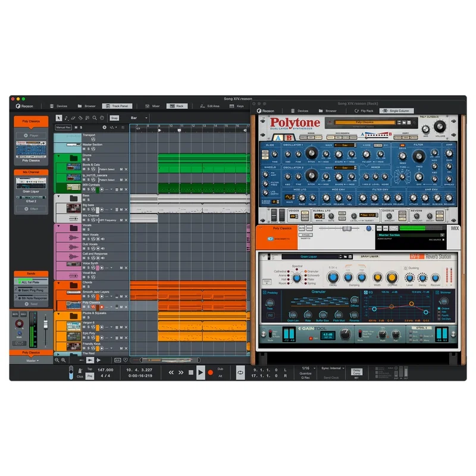Toggle the Snap button
This screenshot has width=476, height=476.
[114, 118]
